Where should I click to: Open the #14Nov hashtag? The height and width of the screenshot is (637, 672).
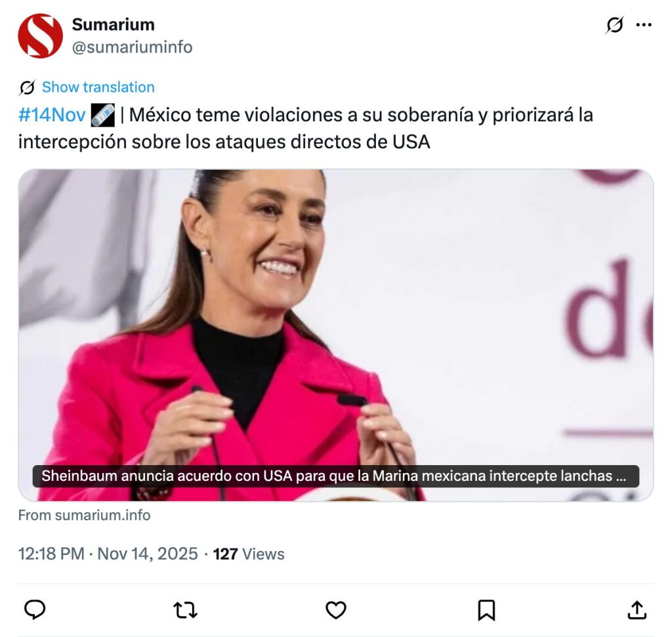click(52, 115)
